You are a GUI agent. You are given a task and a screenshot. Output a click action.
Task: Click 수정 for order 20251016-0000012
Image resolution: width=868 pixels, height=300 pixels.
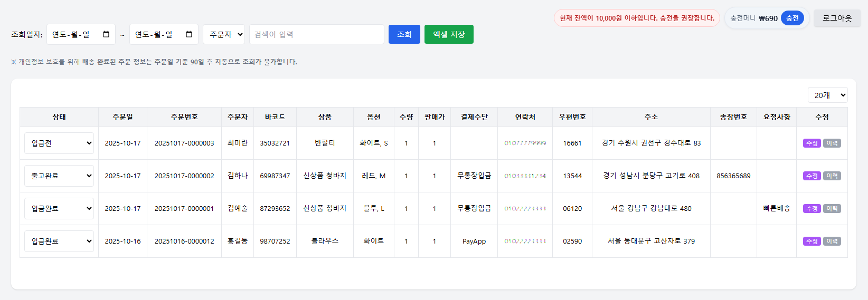812,241
